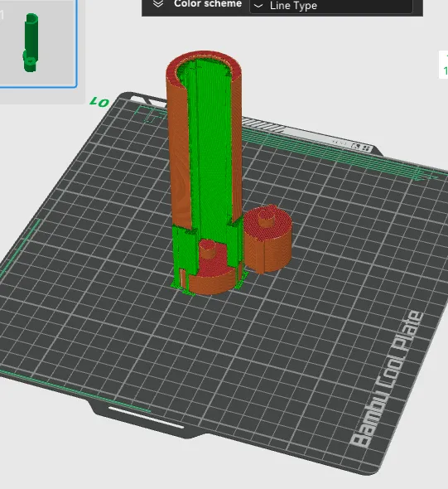Click the hatched exclusion zone at plate rear
The height and width of the screenshot is (489, 448).
pyautogui.click(x=263, y=124)
